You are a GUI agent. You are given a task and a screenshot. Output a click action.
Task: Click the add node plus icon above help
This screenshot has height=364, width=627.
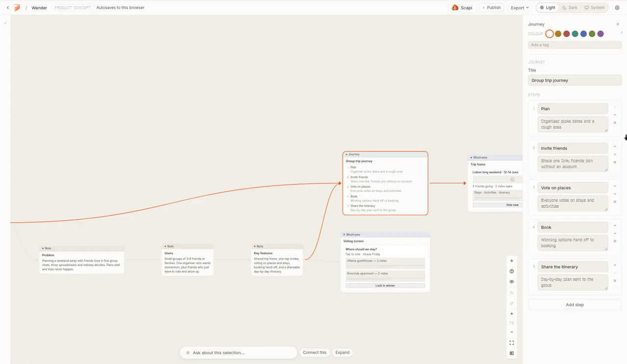coord(512,261)
